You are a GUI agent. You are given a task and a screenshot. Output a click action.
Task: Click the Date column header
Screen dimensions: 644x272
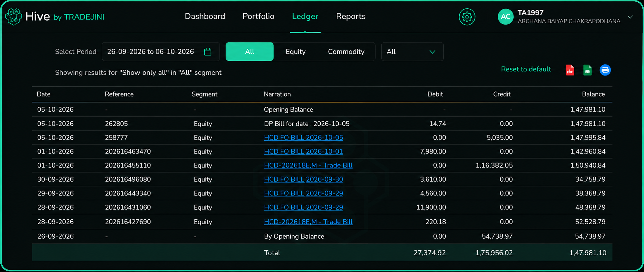44,94
